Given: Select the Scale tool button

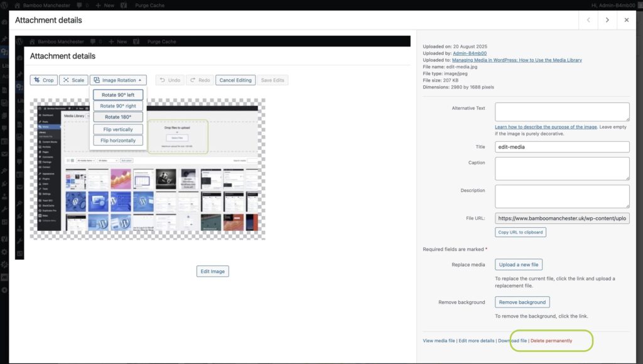Looking at the screenshot, I should 74,80.
